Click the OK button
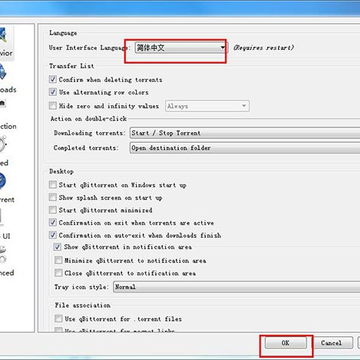Screen dimensions: 360x360 pos(285,343)
